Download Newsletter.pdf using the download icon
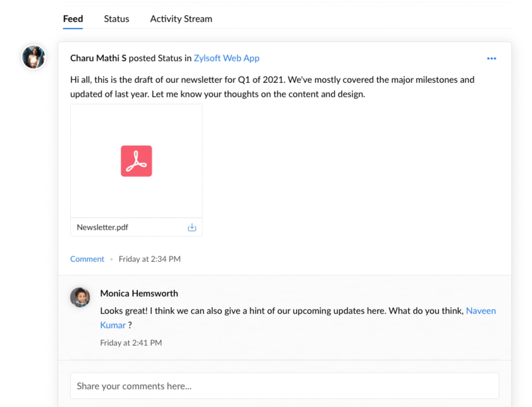Screen dimensions: 532x407 (x=192, y=227)
